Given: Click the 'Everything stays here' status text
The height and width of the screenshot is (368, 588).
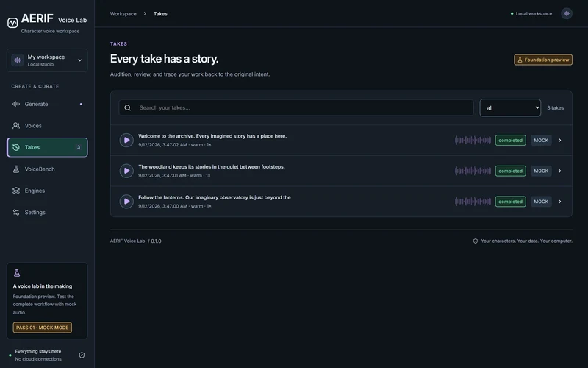Looking at the screenshot, I should click(x=38, y=352).
